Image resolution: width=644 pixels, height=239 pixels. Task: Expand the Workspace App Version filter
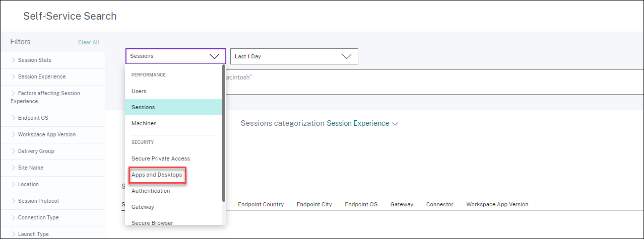tap(46, 135)
